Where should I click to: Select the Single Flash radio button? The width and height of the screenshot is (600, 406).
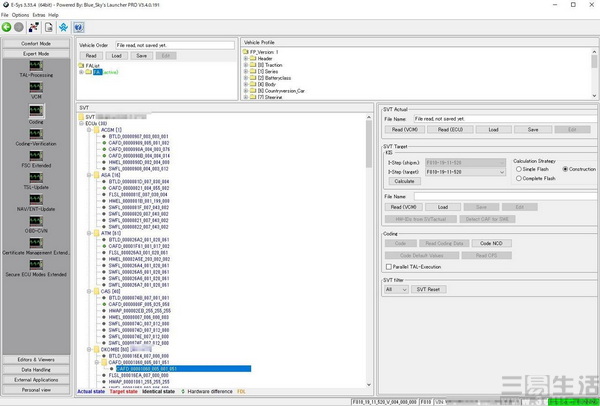[x=518, y=169]
